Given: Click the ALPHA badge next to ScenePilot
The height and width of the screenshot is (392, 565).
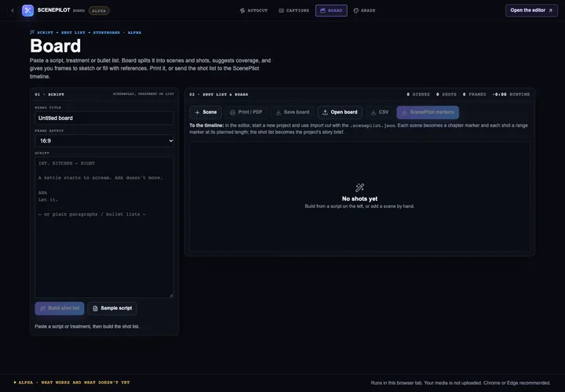Looking at the screenshot, I should 99,11.
